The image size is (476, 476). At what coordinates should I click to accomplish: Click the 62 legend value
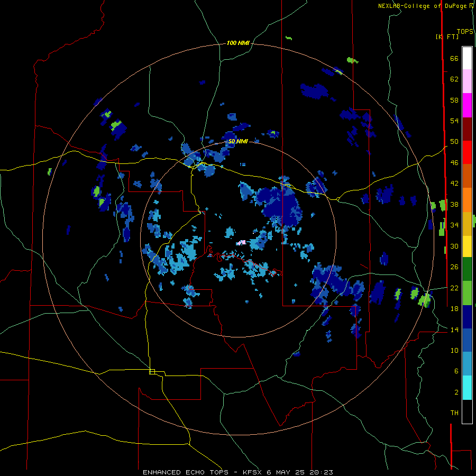pos(454,79)
